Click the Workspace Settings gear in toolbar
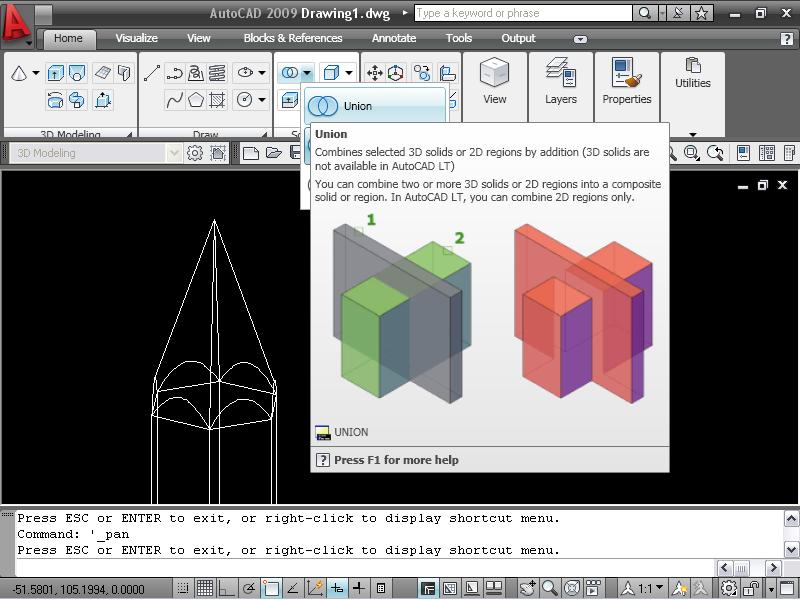Screen dimensions: 800x600 point(194,153)
